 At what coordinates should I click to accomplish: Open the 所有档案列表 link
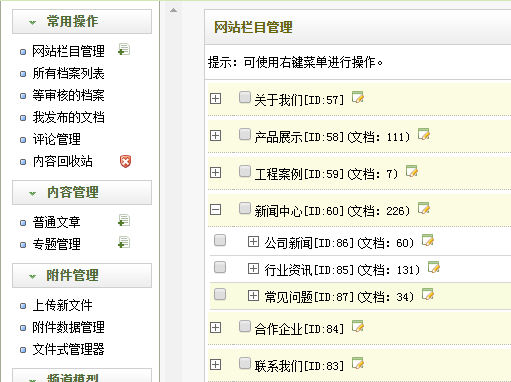68,74
